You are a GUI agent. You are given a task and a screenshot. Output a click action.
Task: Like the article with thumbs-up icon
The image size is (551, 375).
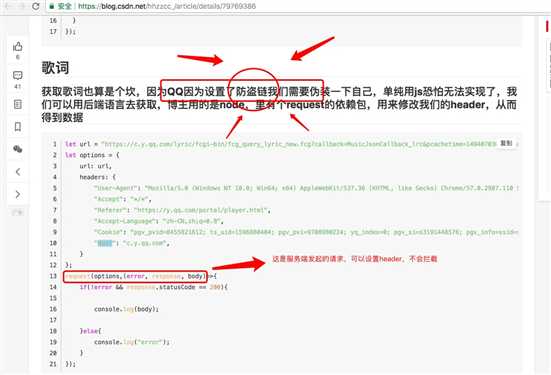coord(18,46)
